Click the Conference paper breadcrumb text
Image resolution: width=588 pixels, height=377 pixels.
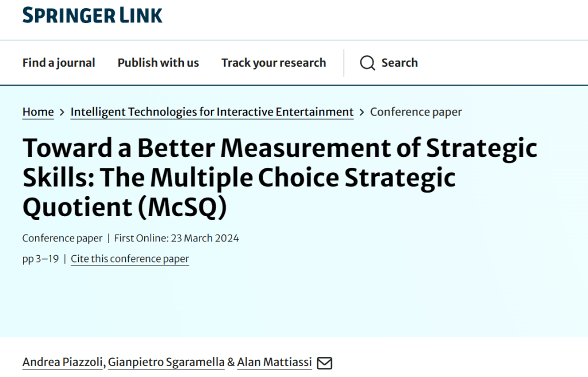(x=416, y=112)
